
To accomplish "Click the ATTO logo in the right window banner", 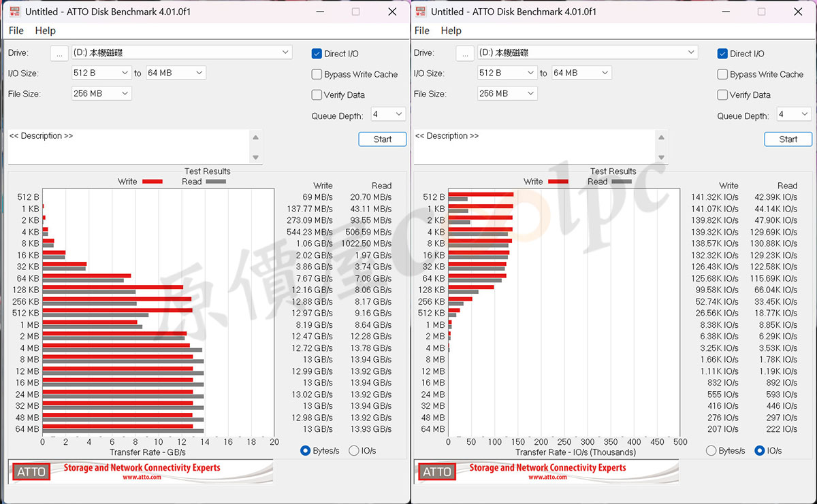I will click(x=437, y=471).
